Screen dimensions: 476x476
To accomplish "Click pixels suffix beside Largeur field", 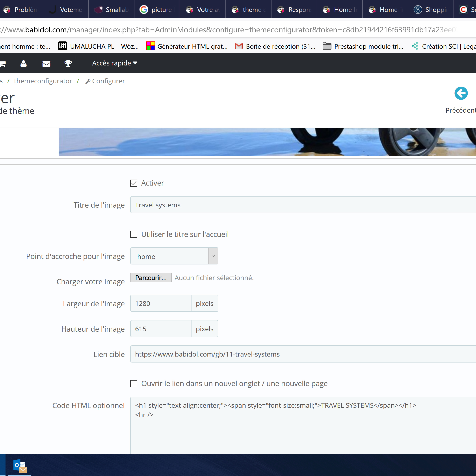I will (x=205, y=303).
